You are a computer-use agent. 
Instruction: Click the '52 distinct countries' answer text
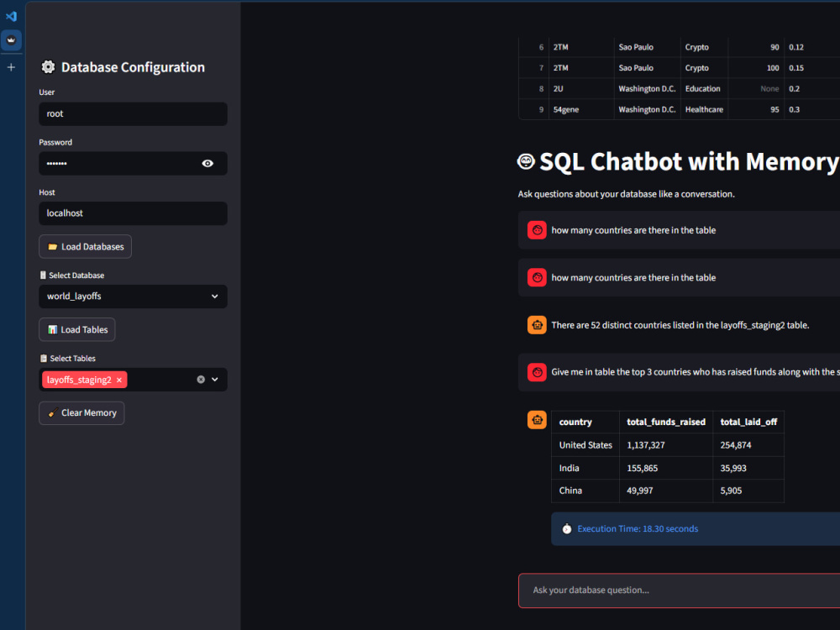680,325
